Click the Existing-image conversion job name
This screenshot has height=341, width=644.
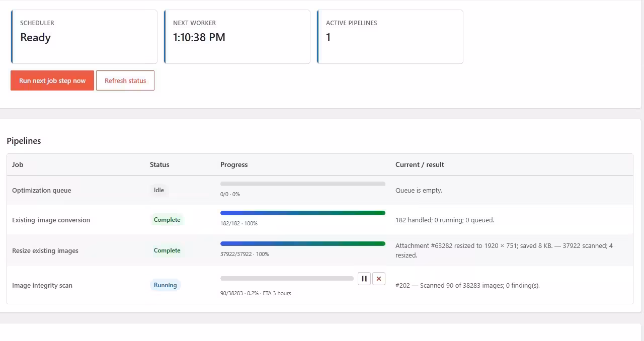tap(51, 220)
